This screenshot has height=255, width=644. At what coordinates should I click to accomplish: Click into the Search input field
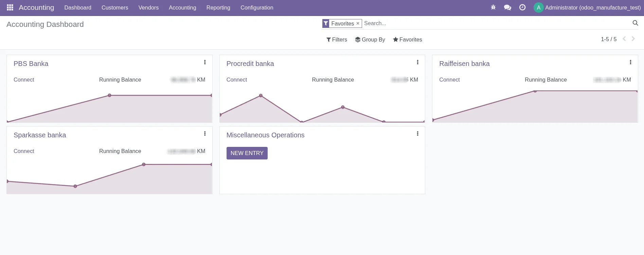point(493,23)
